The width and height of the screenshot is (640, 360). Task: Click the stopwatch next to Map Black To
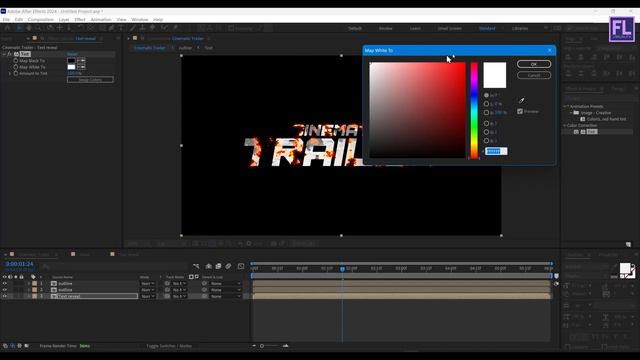[16, 60]
